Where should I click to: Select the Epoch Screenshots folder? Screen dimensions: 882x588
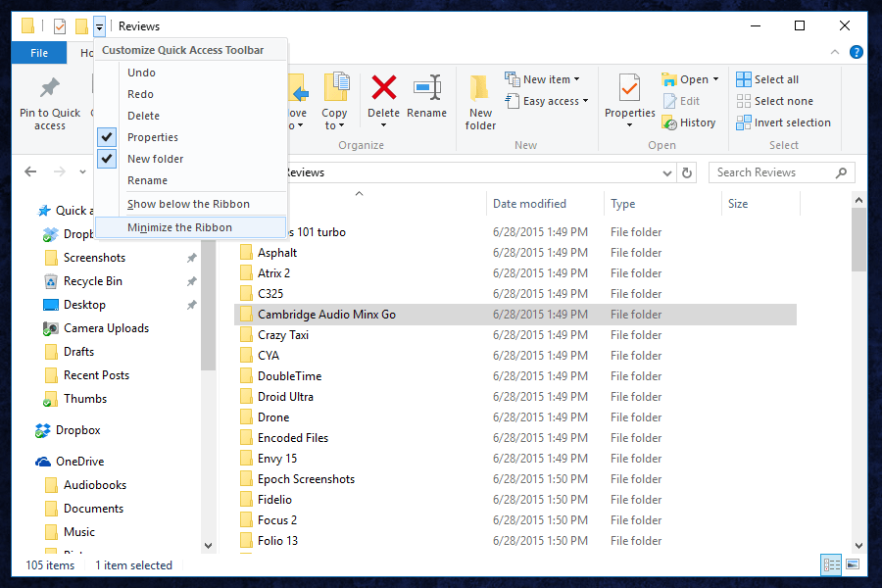tap(306, 479)
